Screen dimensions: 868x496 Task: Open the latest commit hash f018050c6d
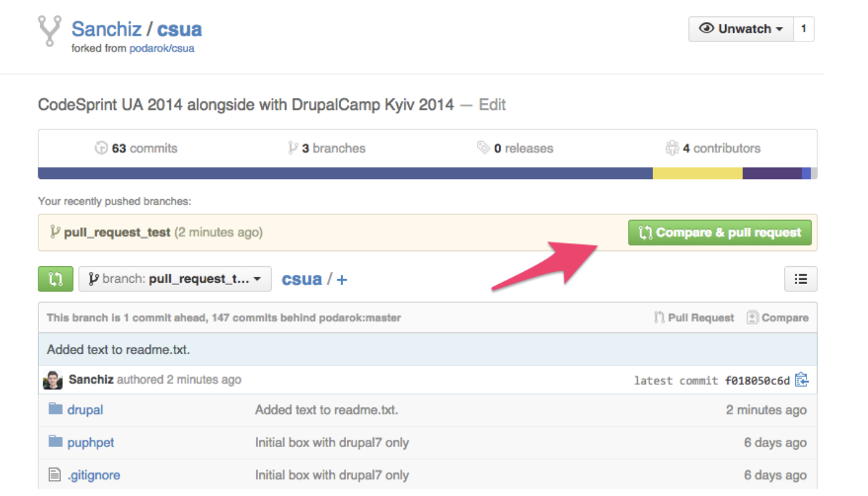pyautogui.click(x=758, y=381)
